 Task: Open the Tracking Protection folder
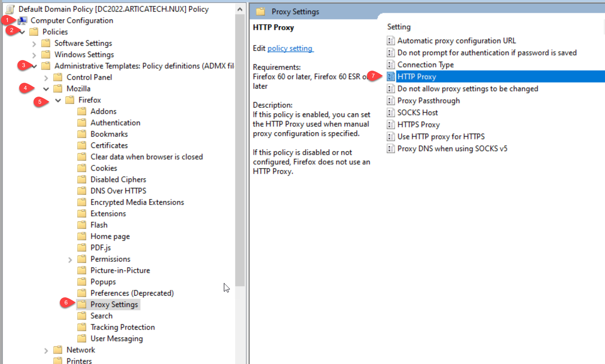(x=123, y=327)
